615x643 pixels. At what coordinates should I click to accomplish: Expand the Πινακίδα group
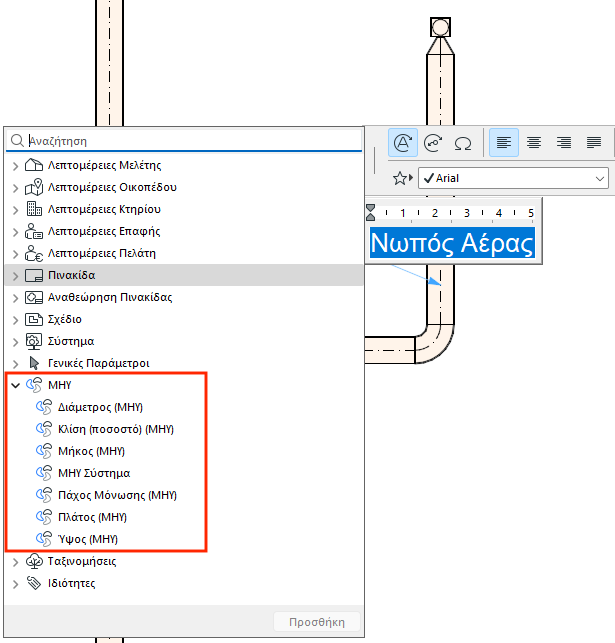[16, 276]
